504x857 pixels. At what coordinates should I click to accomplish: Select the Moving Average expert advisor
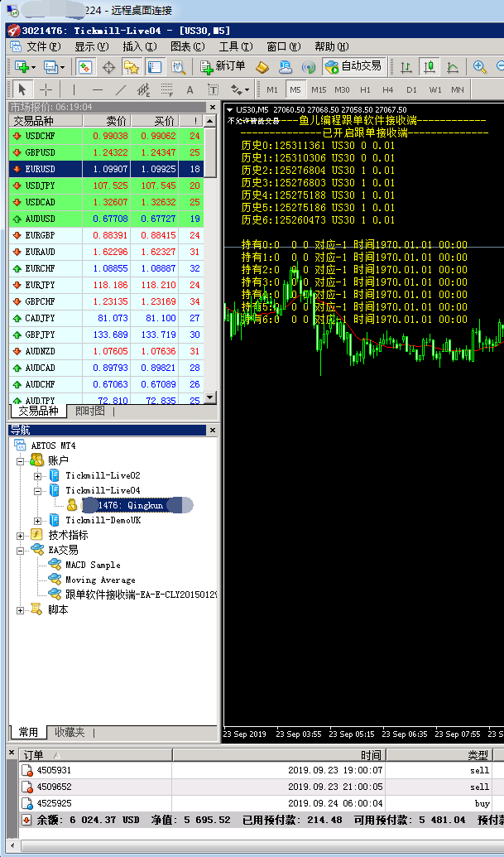(x=100, y=580)
